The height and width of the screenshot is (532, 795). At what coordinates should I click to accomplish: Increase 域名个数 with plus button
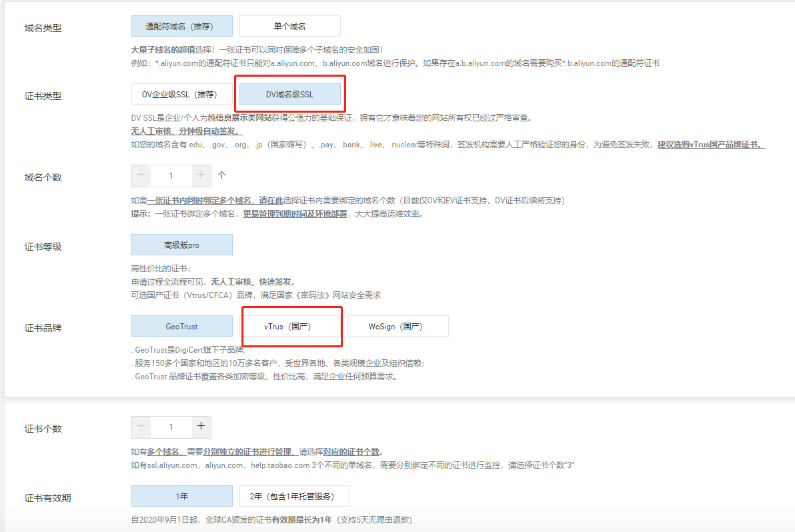(x=201, y=175)
